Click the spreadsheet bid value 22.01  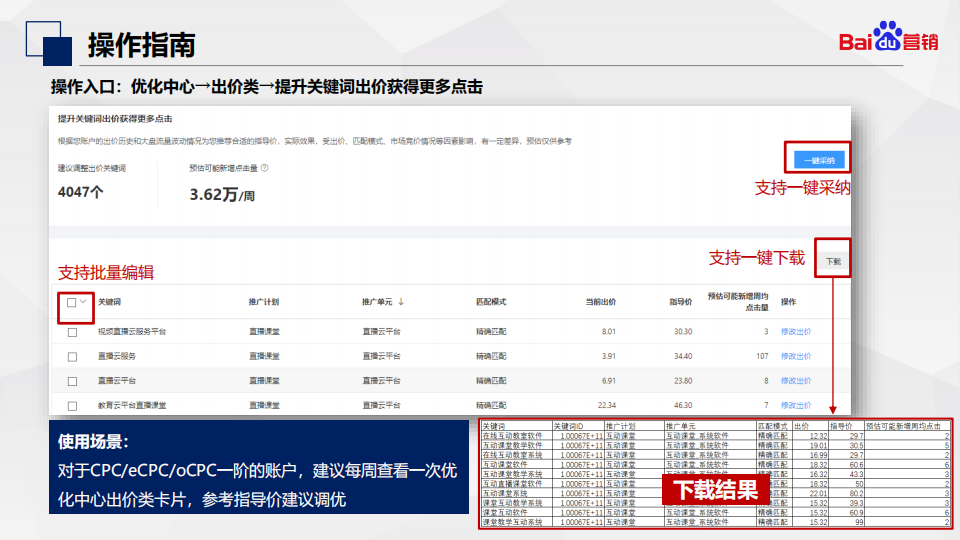819,493
